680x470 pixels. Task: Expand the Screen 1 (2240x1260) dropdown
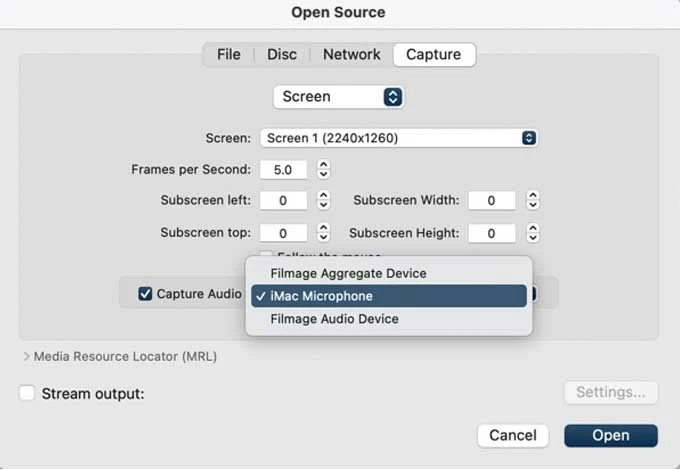coord(398,138)
